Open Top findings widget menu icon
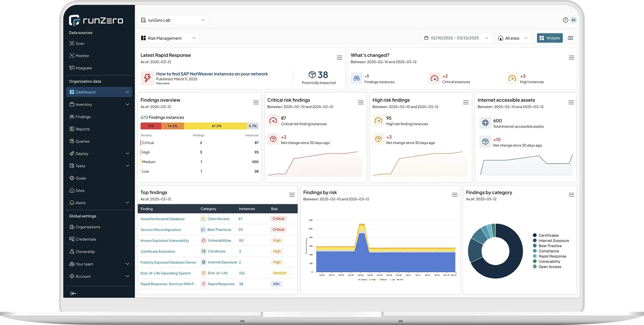644x325 pixels. pos(292,195)
